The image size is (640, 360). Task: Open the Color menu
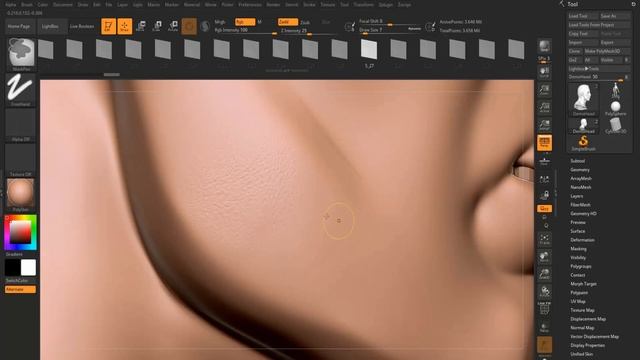[42, 4]
